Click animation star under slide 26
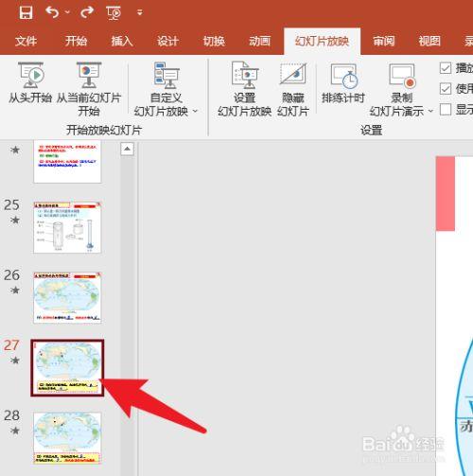 click(x=15, y=290)
